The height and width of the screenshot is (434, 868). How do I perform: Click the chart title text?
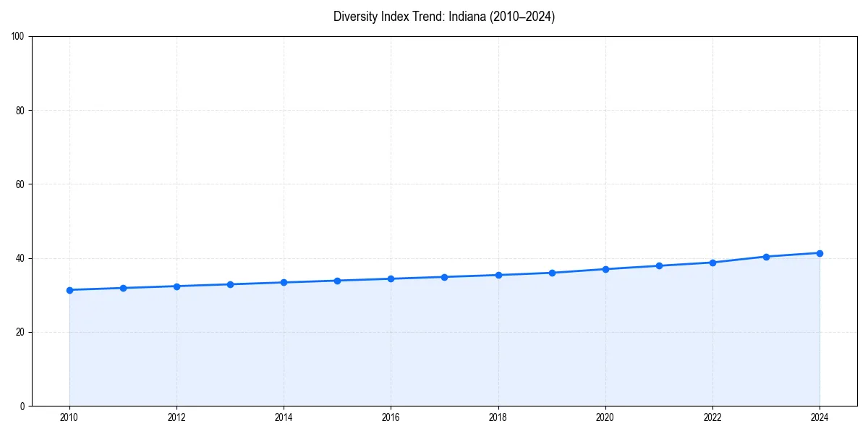444,16
